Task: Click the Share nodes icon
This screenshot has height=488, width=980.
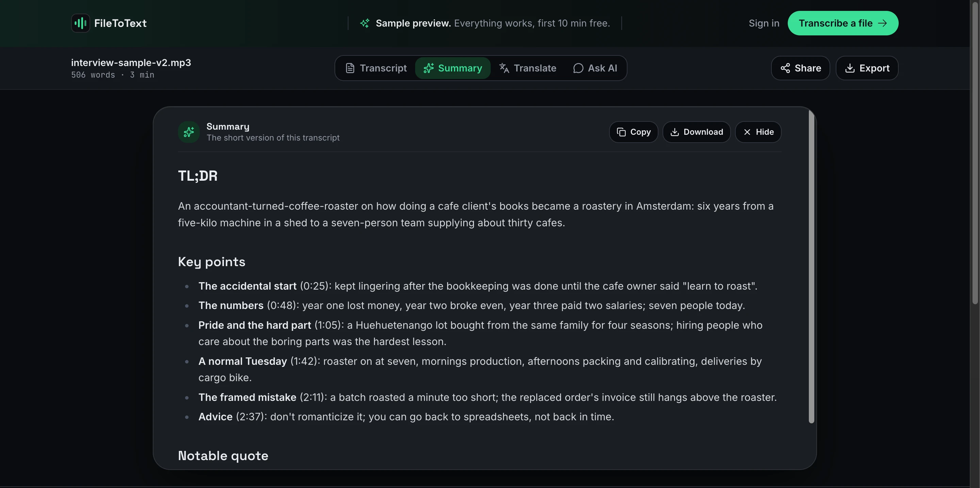Action: pos(785,68)
